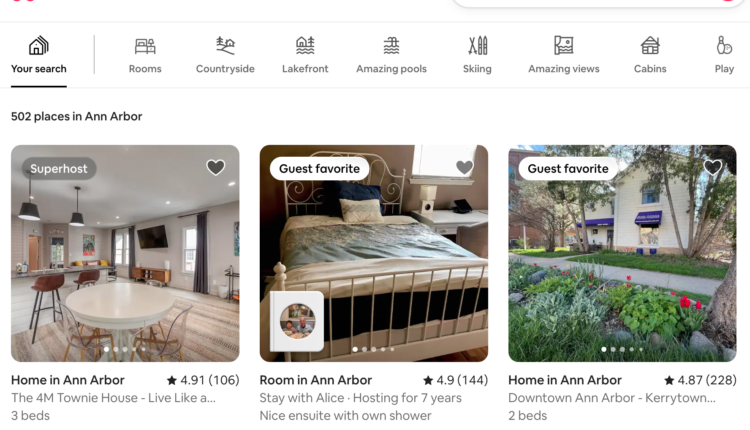Save the Kerrytown home with heart icon
The height and width of the screenshot is (430, 750).
(x=713, y=167)
